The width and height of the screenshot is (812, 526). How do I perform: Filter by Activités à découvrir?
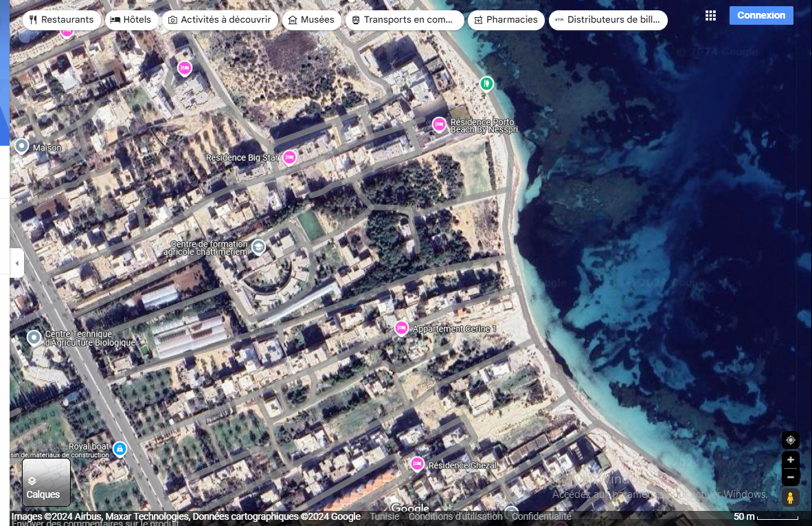pos(220,20)
